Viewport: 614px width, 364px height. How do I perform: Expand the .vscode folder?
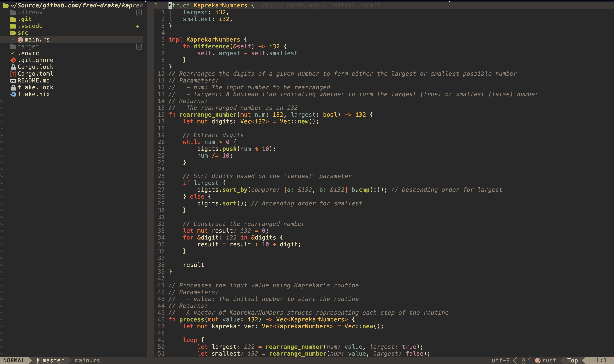pyautogui.click(x=30, y=26)
